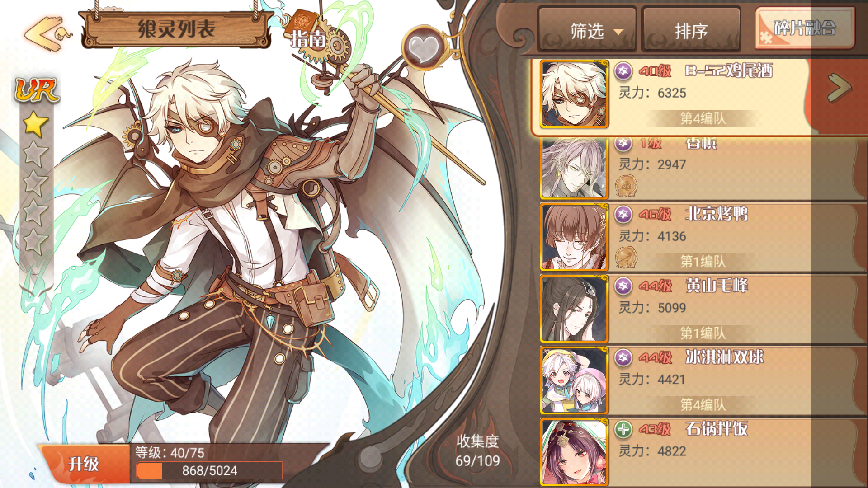868x488 pixels.
Task: Open the 排序 sort menu
Action: coord(691,30)
